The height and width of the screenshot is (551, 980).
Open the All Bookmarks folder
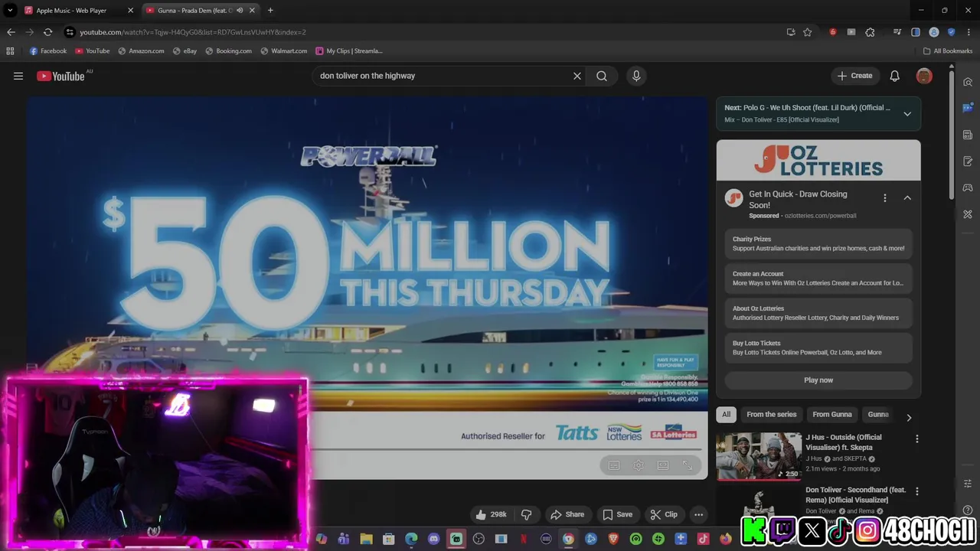pos(948,51)
